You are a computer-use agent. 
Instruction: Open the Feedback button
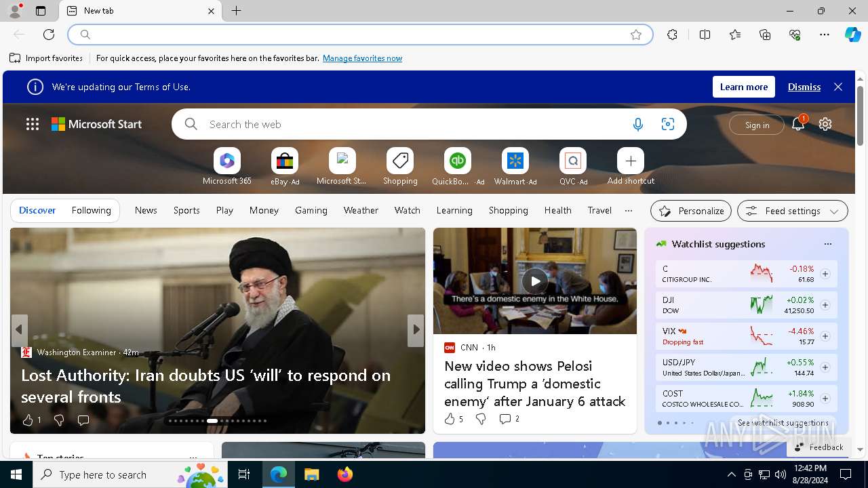818,447
